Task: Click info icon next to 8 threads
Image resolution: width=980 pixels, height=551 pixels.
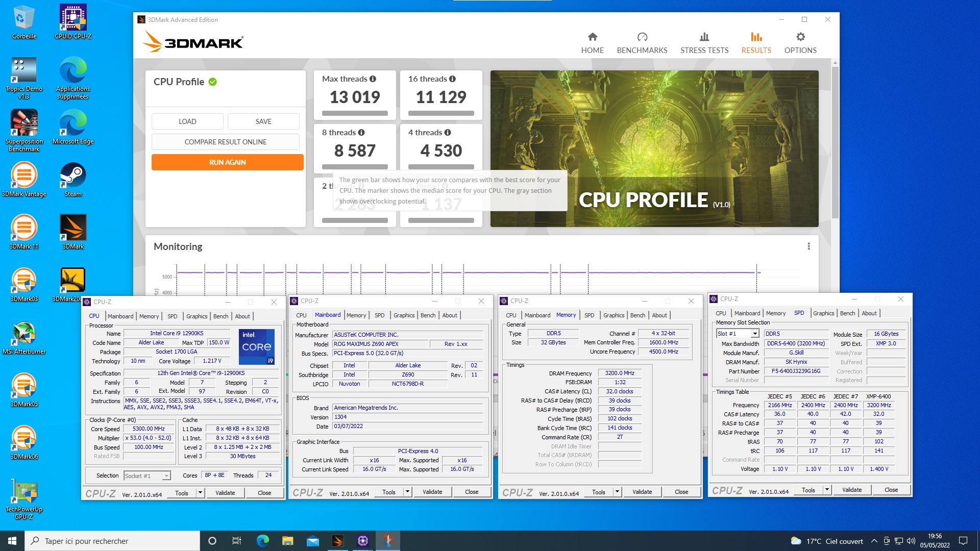Action: coord(361,133)
